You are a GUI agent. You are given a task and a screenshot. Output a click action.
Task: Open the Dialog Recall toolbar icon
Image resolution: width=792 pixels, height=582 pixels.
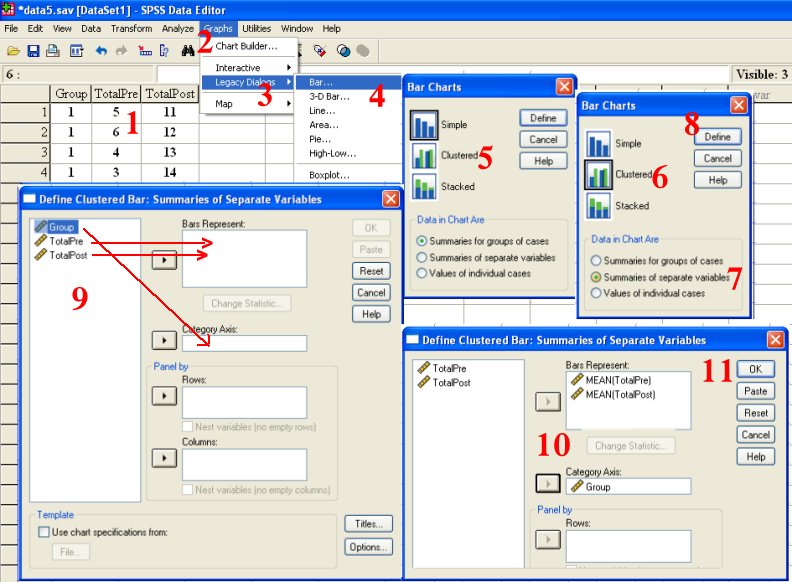click(76, 51)
